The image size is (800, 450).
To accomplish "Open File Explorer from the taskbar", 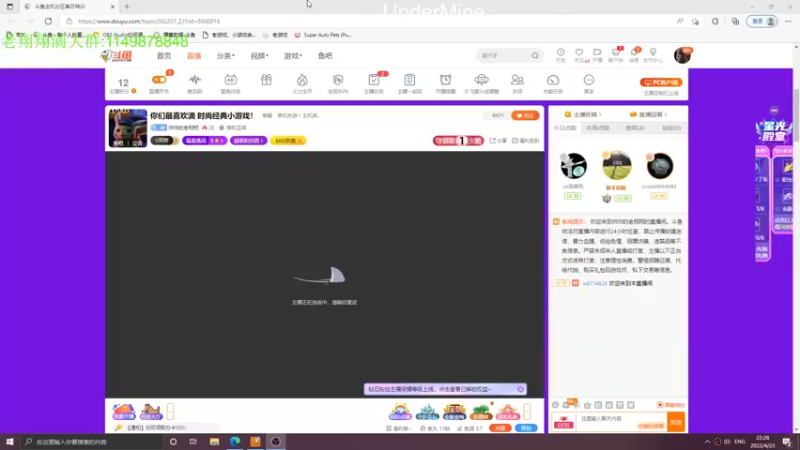I will coord(214,441).
